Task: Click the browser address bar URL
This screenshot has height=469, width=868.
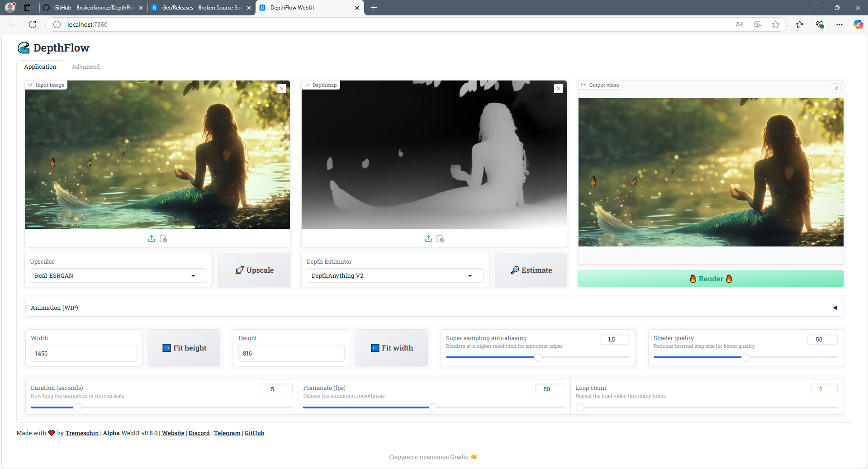Action: 87,24
